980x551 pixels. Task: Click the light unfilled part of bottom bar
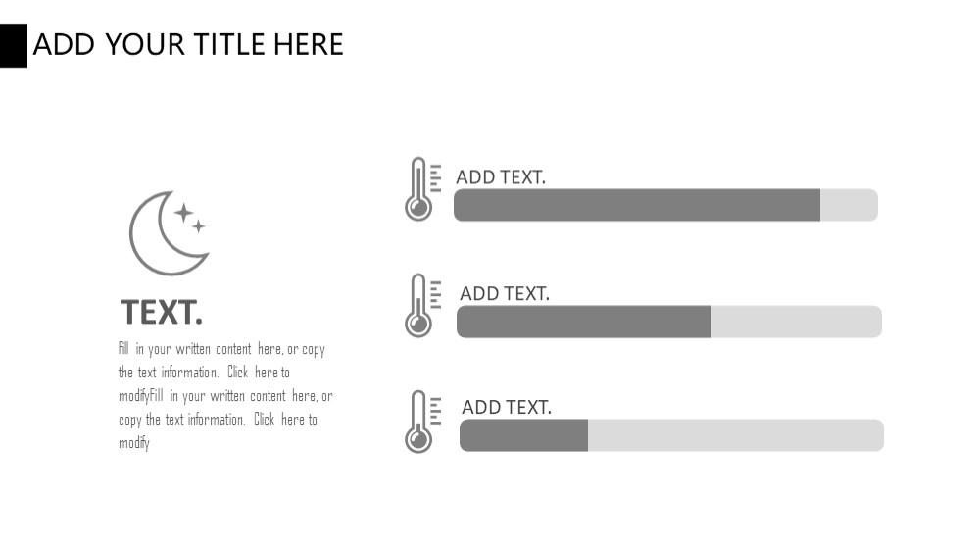(736, 435)
